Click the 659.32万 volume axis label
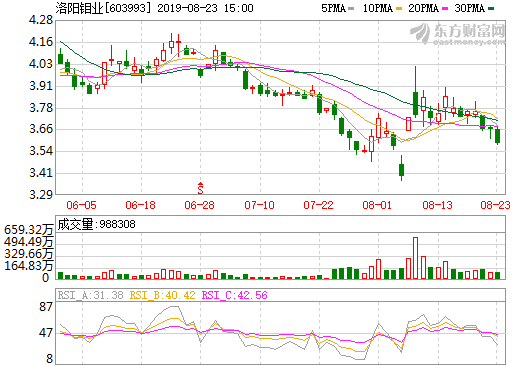This screenshot has width=520, height=365. pyautogui.click(x=28, y=230)
